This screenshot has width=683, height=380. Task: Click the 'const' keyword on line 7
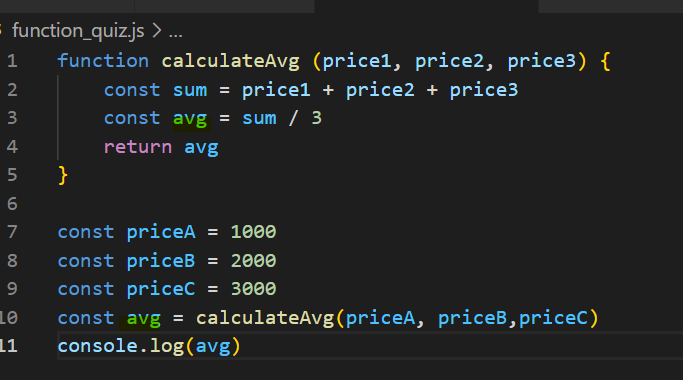(x=86, y=232)
